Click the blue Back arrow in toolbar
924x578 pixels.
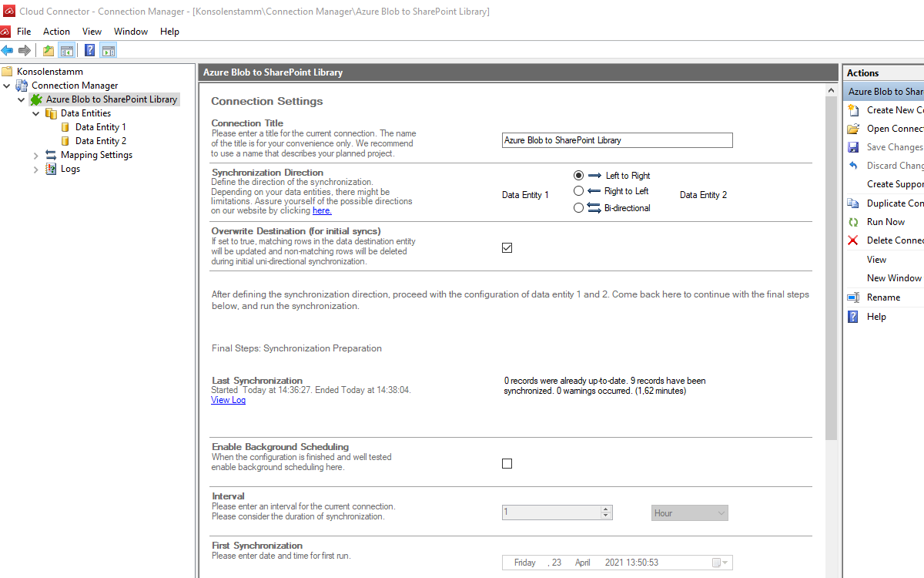click(8, 51)
